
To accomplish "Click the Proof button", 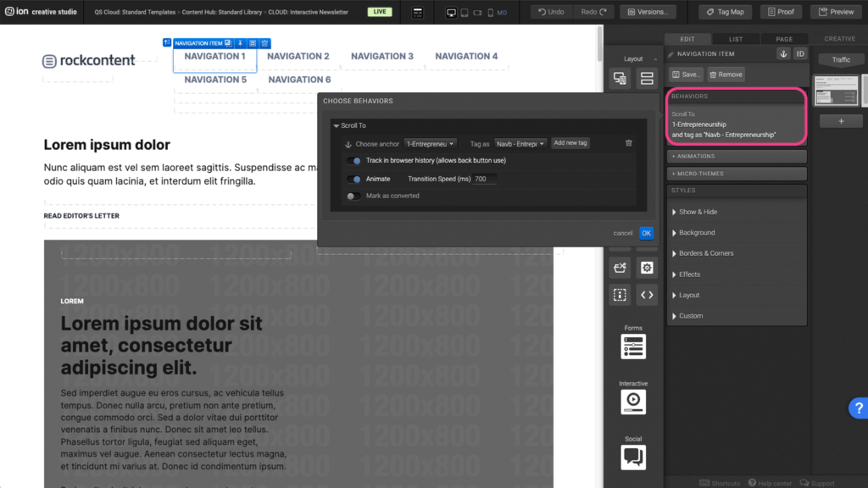I will 781,12.
